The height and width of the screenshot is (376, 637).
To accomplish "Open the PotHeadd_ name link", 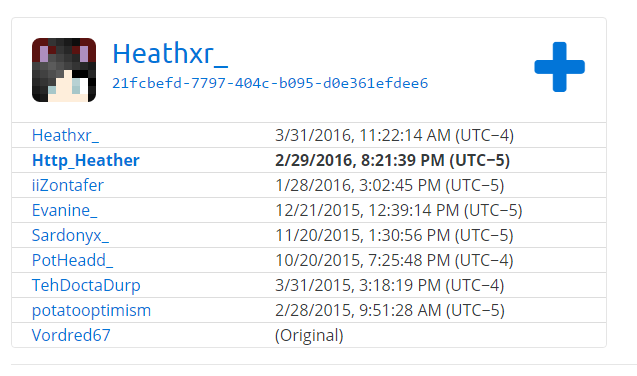I will 72,260.
